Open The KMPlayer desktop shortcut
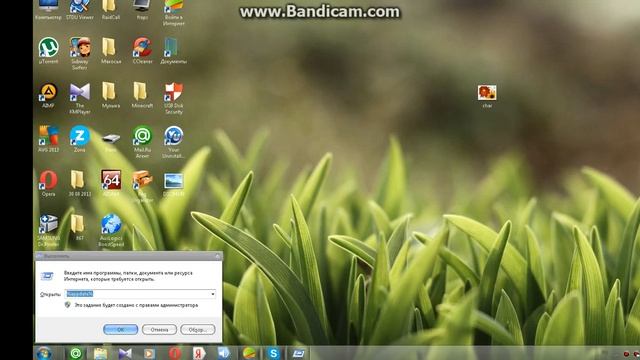Screen dimensions: 640x360 tap(80, 98)
